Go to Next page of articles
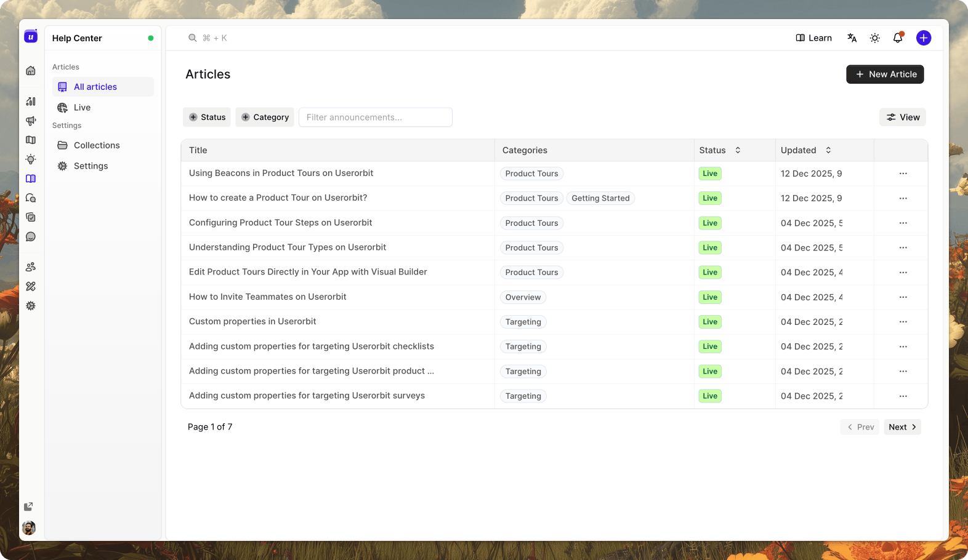Viewport: 968px width, 560px height. point(902,427)
